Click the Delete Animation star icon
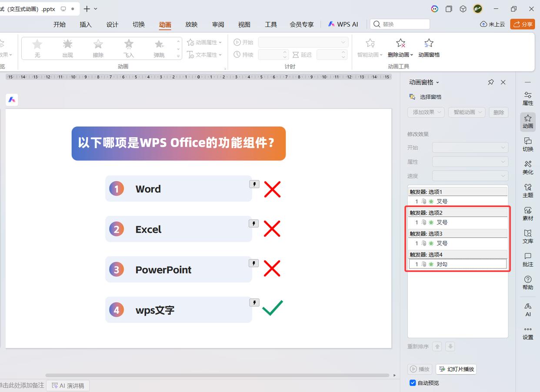 pos(400,43)
